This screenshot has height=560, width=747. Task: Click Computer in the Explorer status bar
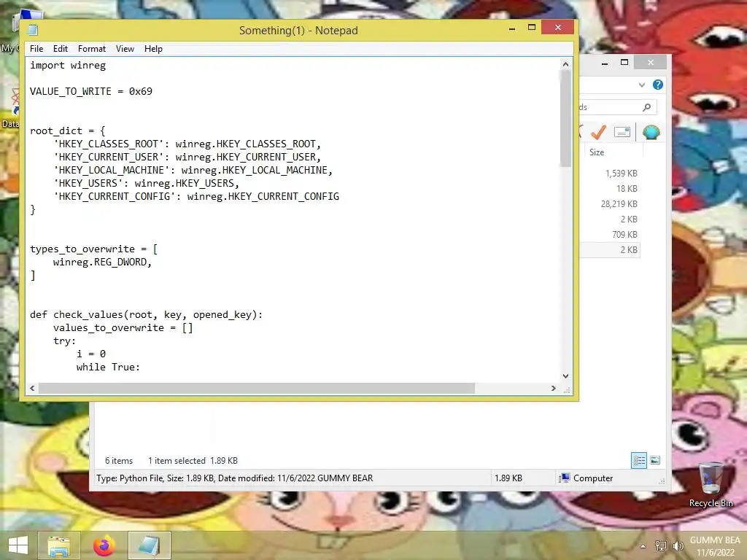click(x=587, y=478)
